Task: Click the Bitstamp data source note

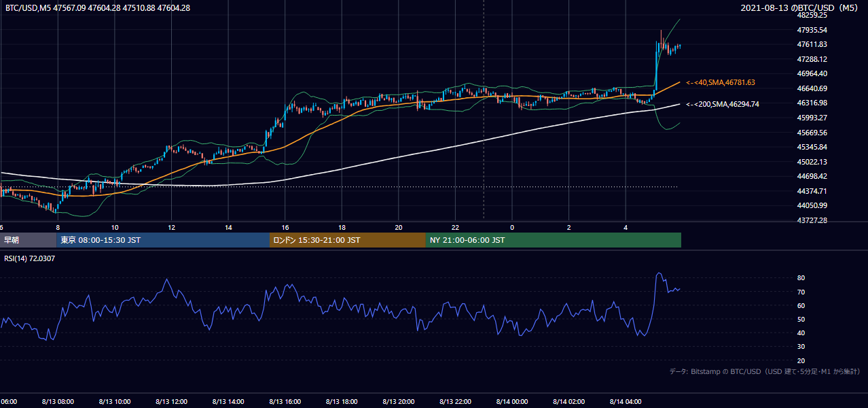Action: [765, 371]
